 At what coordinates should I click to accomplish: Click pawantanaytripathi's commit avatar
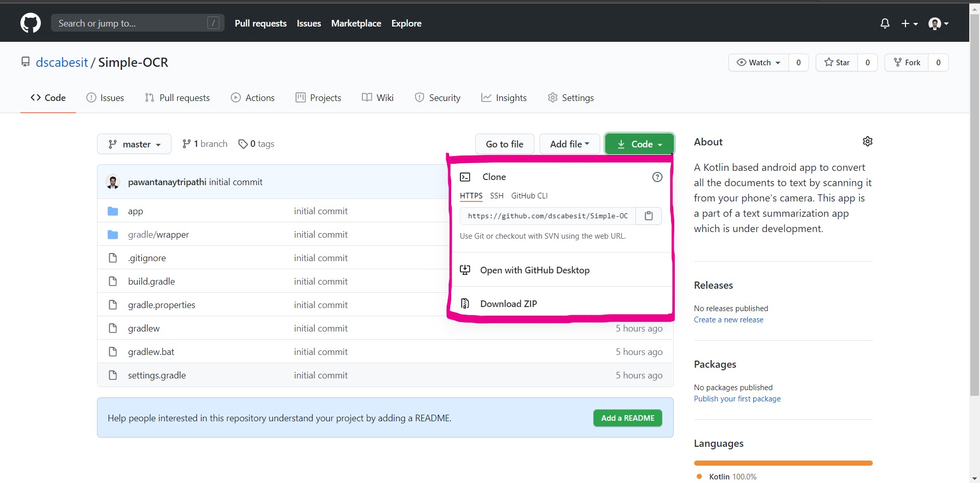click(x=113, y=182)
